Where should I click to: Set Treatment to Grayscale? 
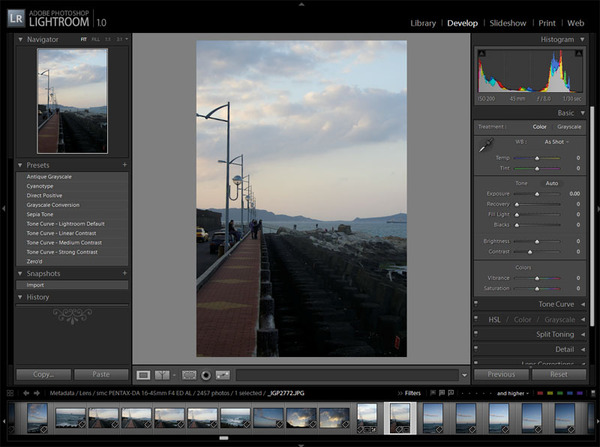point(569,127)
